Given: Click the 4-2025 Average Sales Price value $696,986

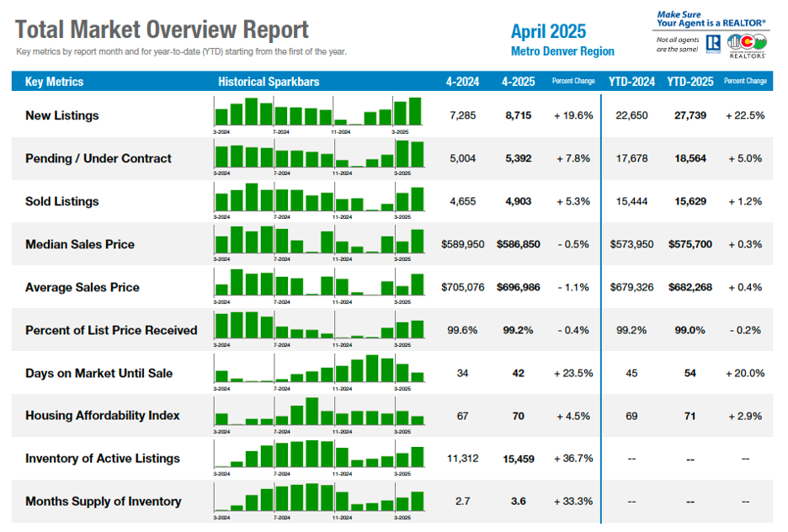Looking at the screenshot, I should click(518, 287).
